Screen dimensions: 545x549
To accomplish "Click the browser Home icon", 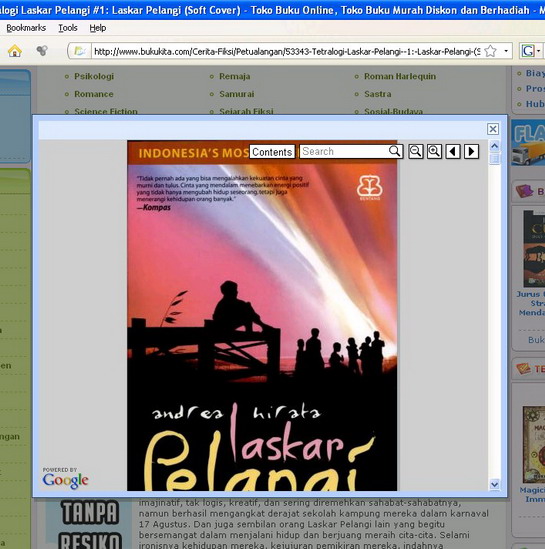I will 15,51.
